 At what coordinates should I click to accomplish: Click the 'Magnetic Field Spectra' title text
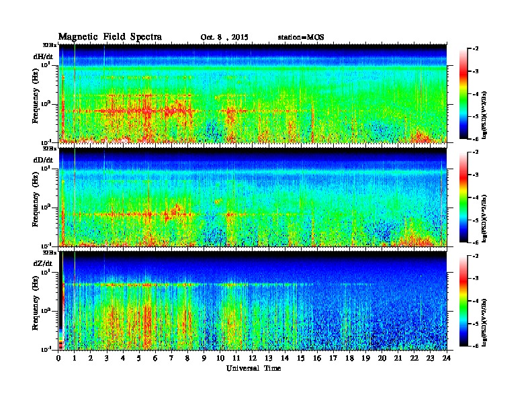[x=110, y=37]
